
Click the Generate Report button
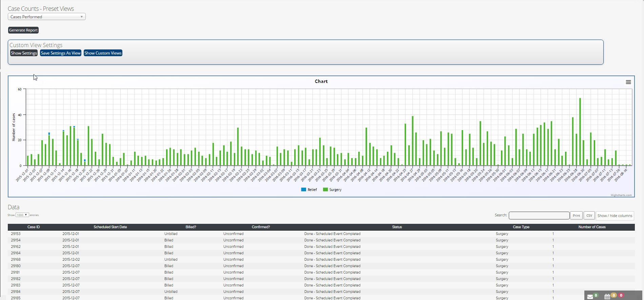point(23,30)
